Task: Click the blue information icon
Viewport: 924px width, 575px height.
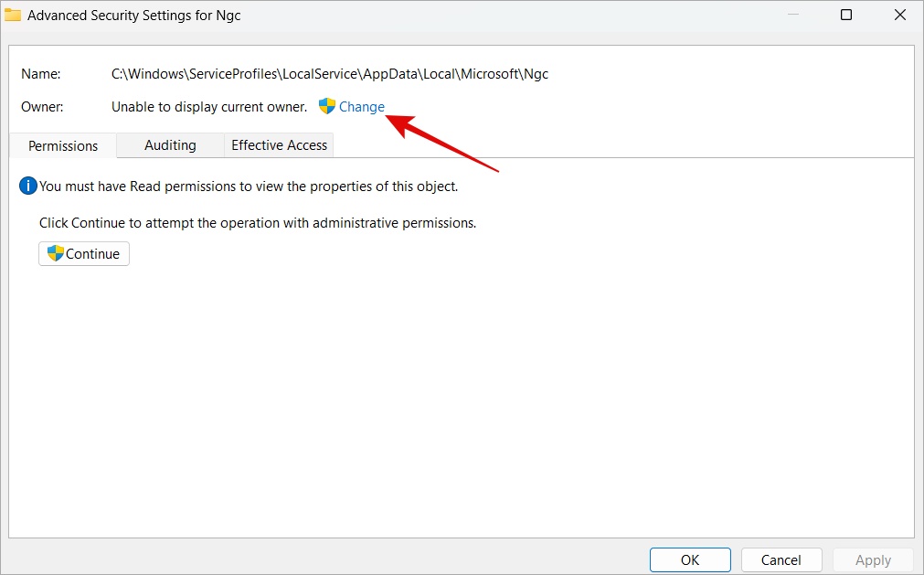Action: point(27,186)
